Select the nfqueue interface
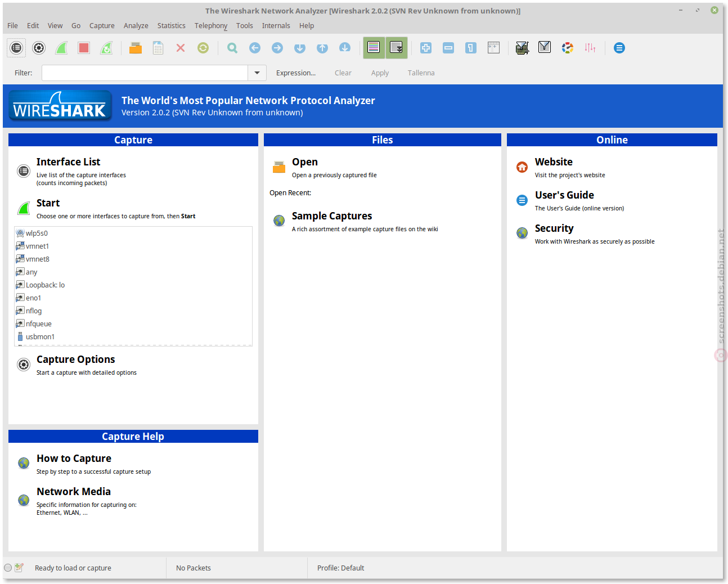 coord(133,324)
